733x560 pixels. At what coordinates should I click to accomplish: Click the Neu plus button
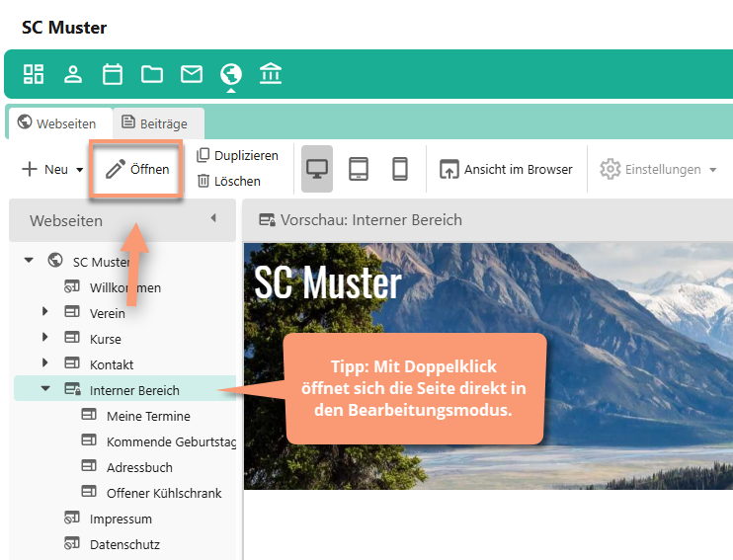45,169
